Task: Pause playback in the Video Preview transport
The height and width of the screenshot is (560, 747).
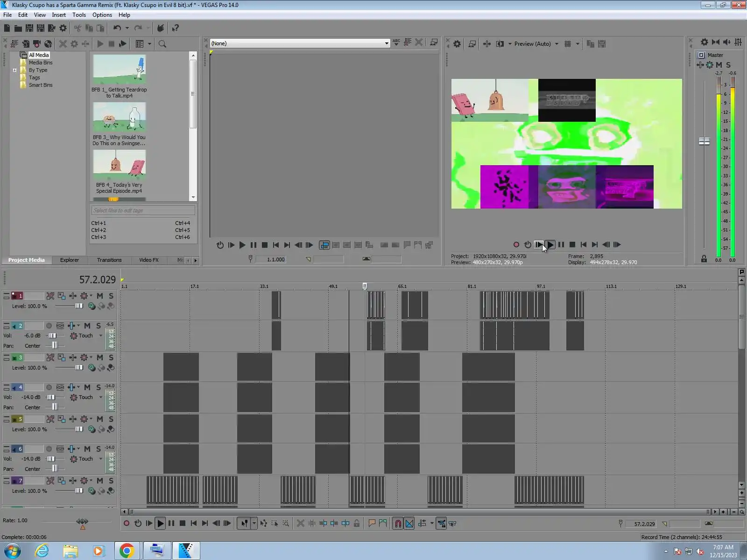Action: [x=561, y=245]
